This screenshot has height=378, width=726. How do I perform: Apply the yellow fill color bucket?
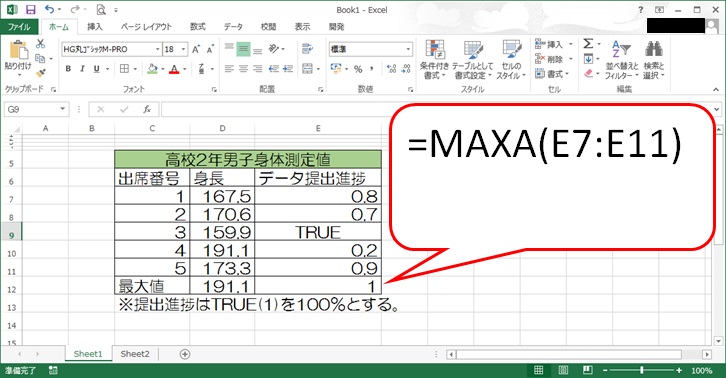152,69
